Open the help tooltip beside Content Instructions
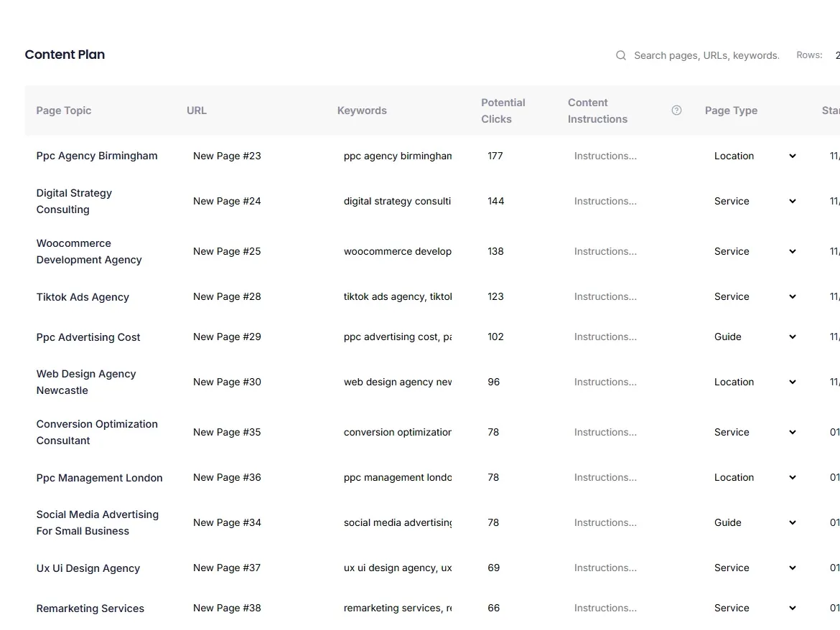 click(x=676, y=110)
